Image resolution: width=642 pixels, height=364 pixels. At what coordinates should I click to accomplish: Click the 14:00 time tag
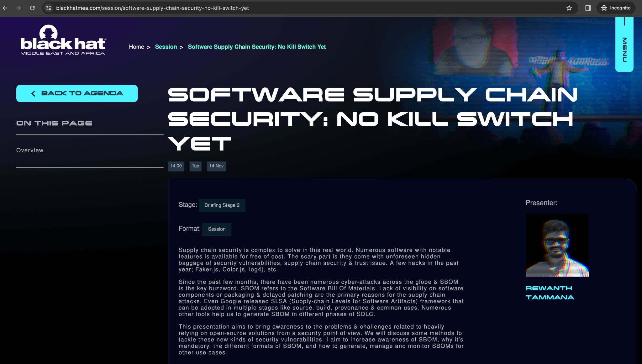click(x=176, y=166)
